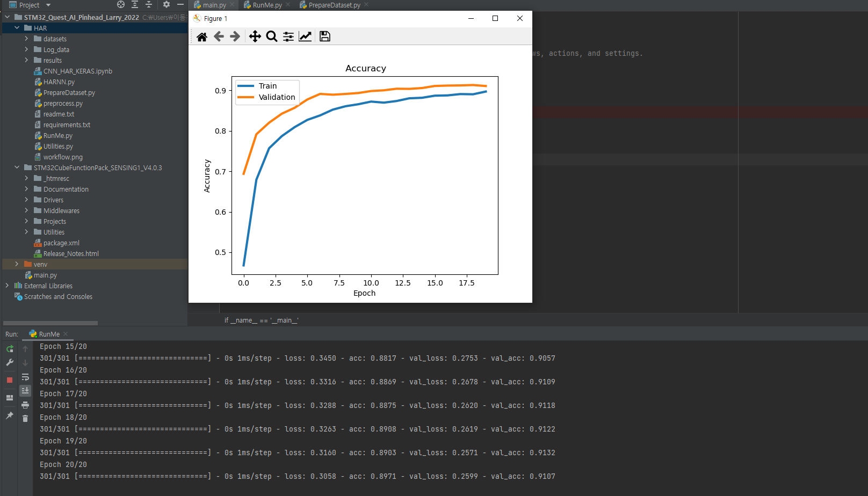This screenshot has width=868, height=496.
Task: Open Edit axis curve parameters icon
Action: point(305,37)
